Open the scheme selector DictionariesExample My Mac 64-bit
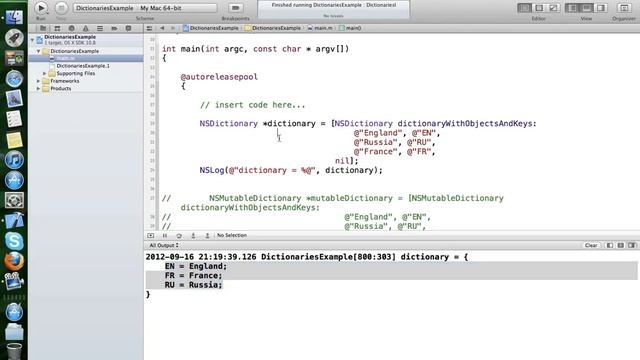Screen dimensions: 640x360 click(x=145, y=8)
